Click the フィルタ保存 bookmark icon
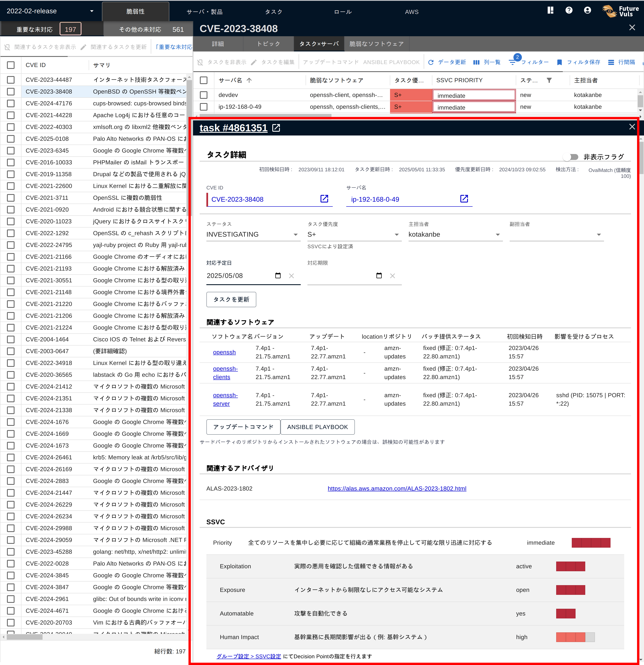644x665 pixels. coord(560,62)
